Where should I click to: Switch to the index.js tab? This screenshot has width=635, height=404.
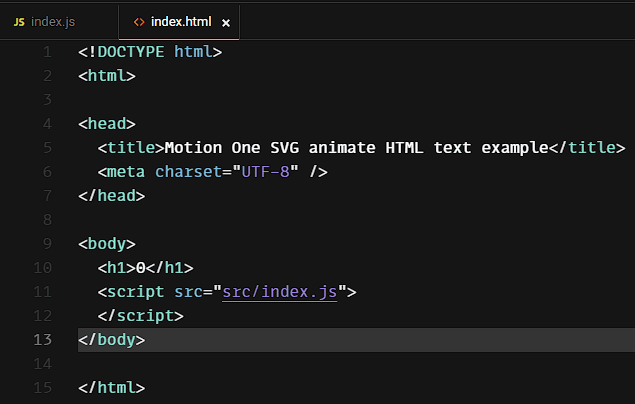[x=52, y=21]
